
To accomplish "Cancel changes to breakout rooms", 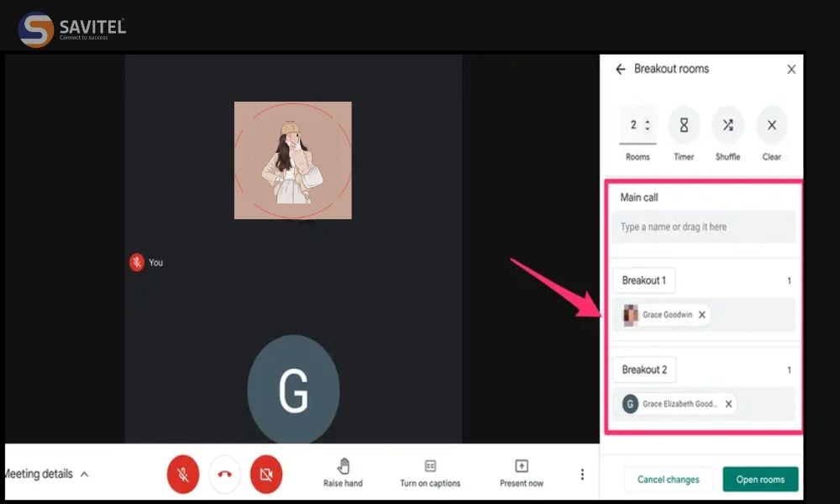I will point(668,480).
